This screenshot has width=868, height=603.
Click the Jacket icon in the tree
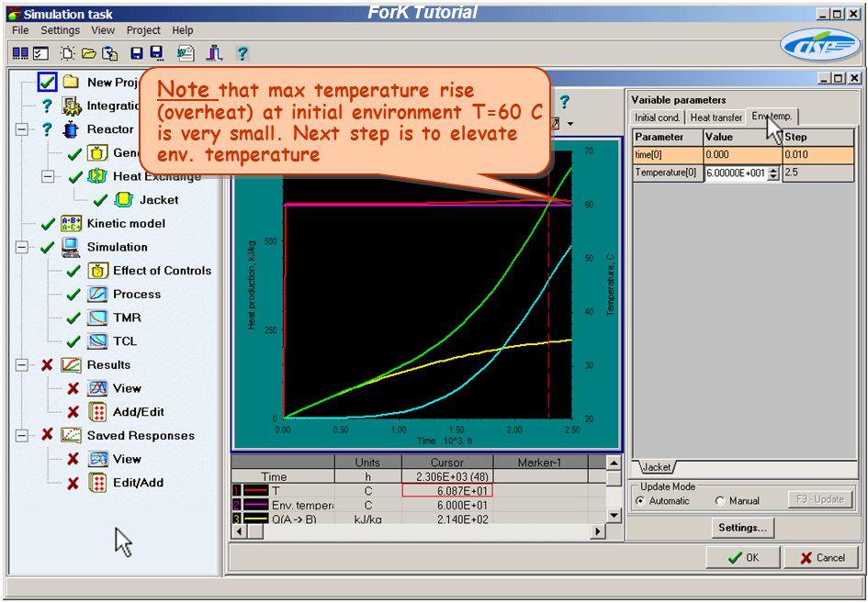123,200
